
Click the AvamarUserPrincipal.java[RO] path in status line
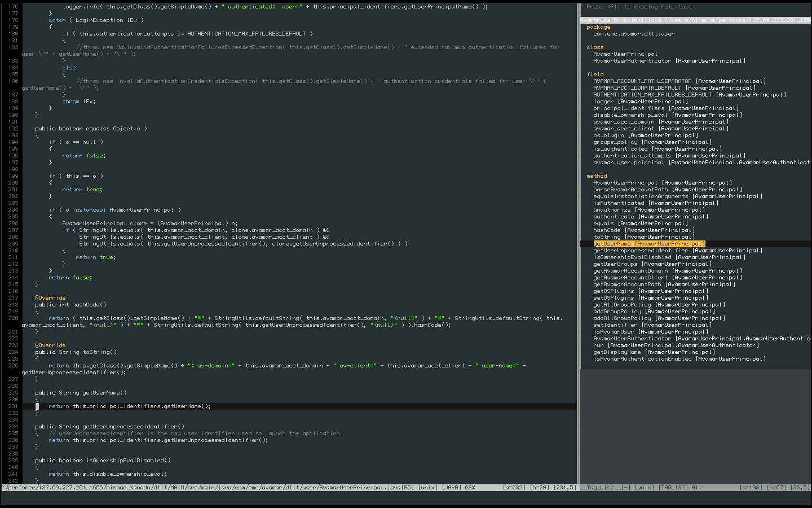click(208, 488)
